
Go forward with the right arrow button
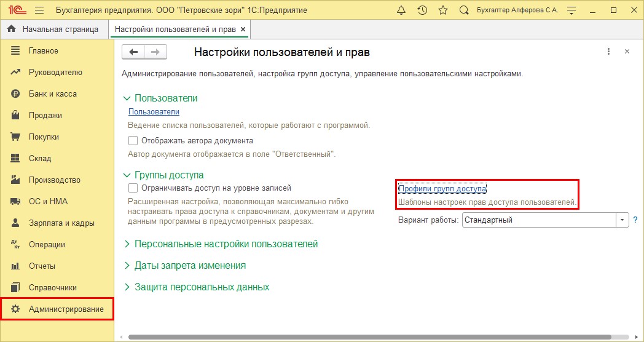[155, 52]
